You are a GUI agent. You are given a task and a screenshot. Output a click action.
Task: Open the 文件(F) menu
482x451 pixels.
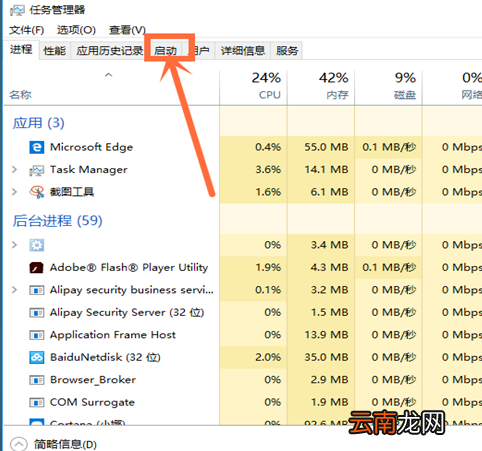27,30
